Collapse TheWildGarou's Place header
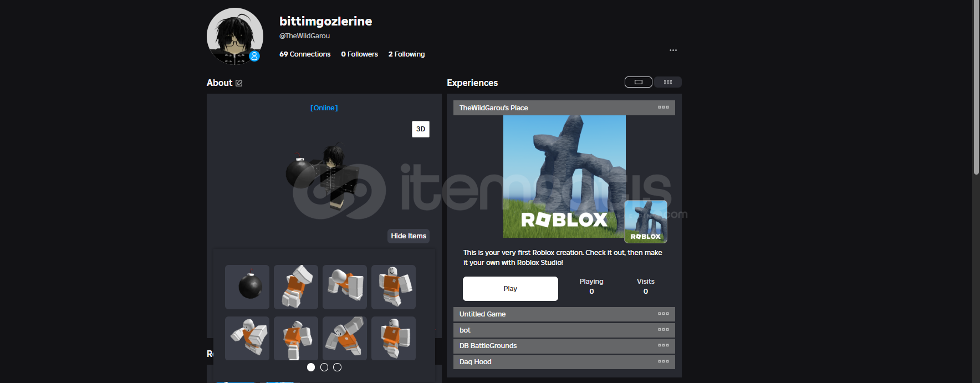This screenshot has width=980, height=383. tap(564, 108)
